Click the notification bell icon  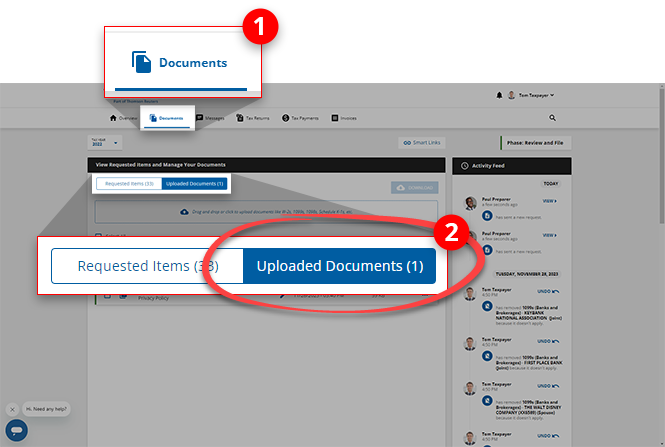499,95
